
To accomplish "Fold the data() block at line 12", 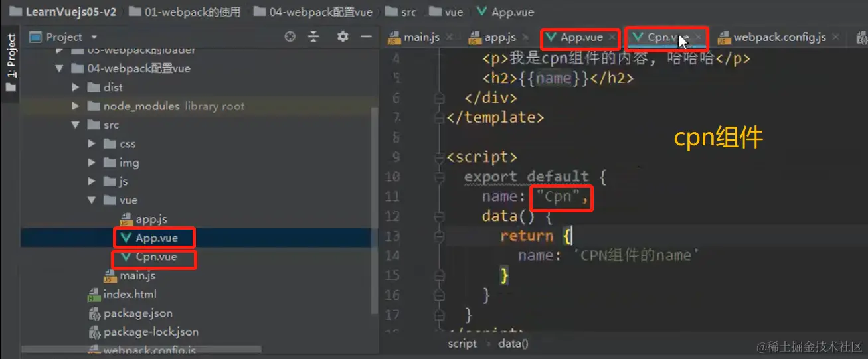I will (x=438, y=216).
